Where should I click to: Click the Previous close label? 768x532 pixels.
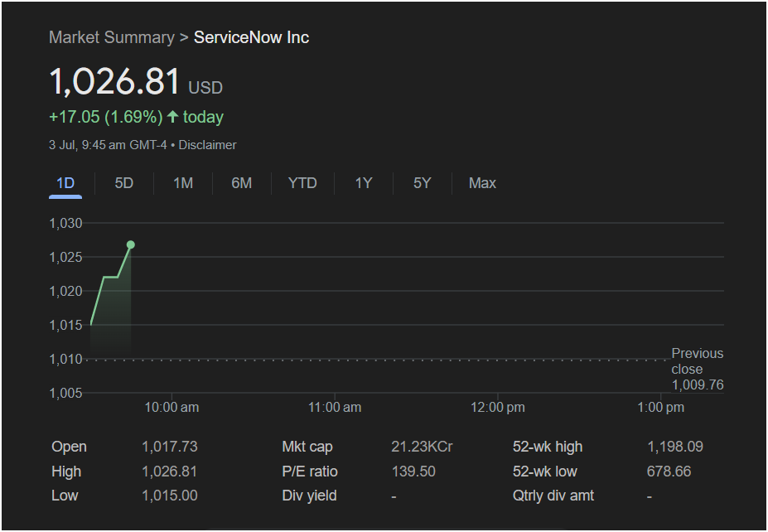pos(697,361)
